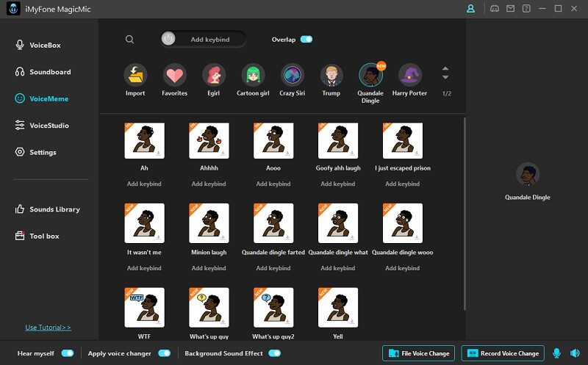This screenshot has height=365, width=588.
Task: Click the speaker icon in bottom bar
Action: [x=575, y=353]
